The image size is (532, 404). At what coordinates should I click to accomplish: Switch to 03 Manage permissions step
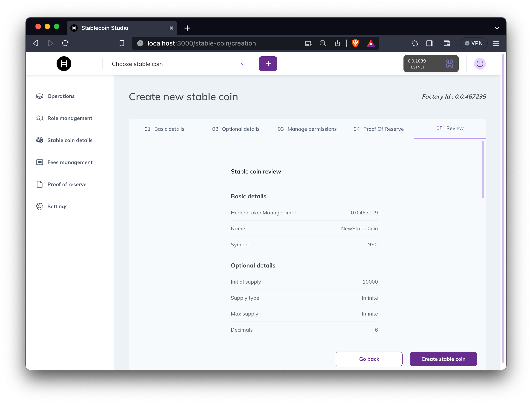[307, 129]
